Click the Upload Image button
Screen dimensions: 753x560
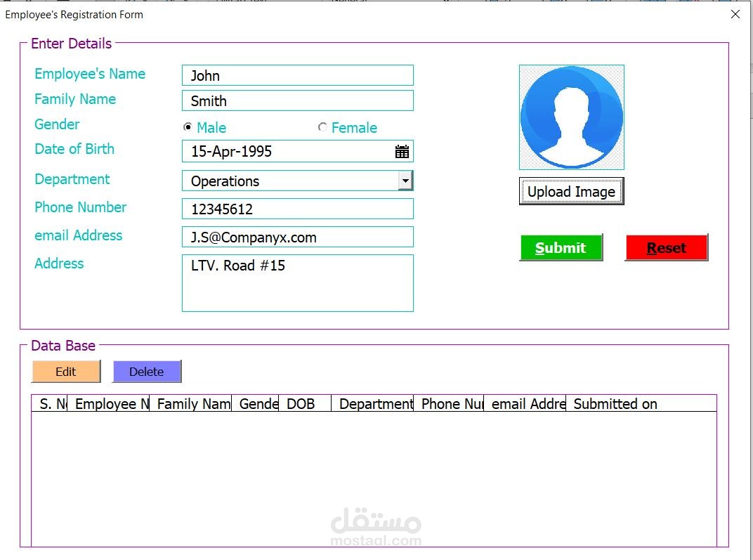tap(572, 191)
